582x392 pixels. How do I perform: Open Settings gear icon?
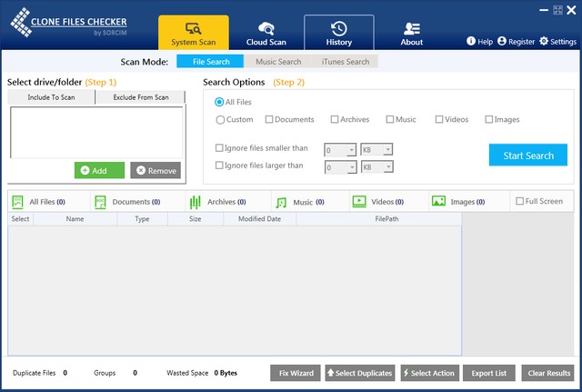click(544, 42)
